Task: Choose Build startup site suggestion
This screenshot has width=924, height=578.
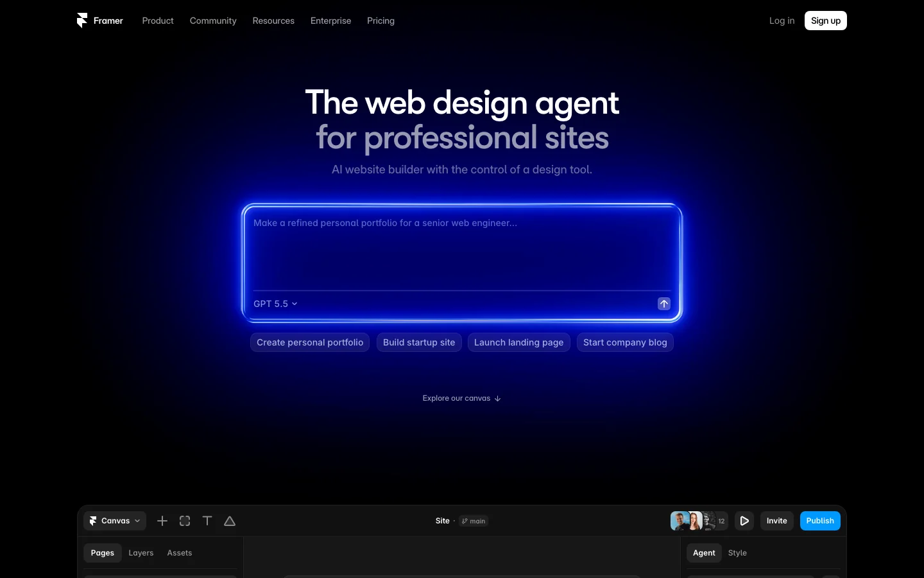Action: point(419,342)
